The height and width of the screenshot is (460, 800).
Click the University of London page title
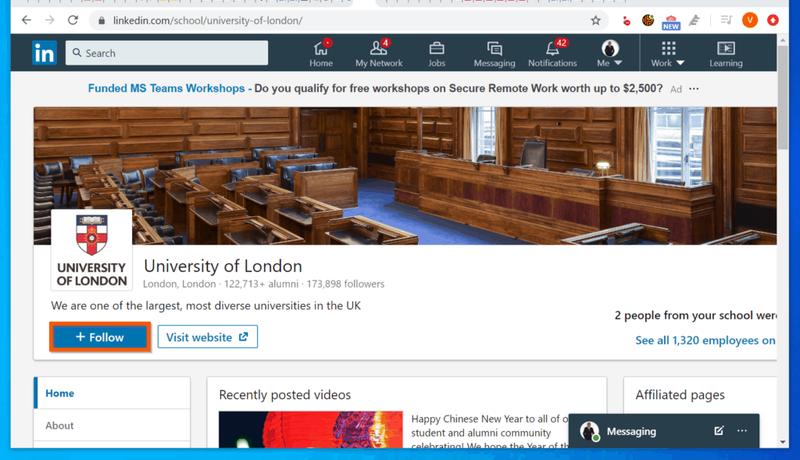point(223,266)
